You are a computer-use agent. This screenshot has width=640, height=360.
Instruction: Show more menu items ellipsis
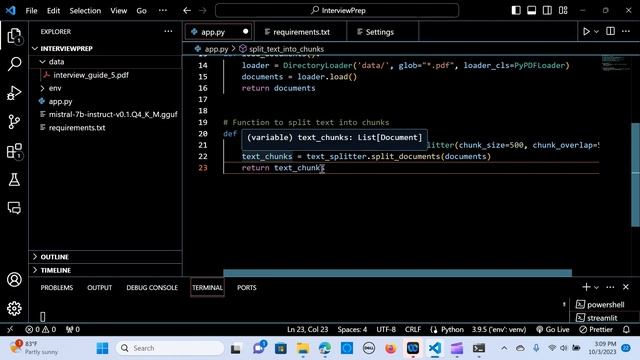[162, 11]
